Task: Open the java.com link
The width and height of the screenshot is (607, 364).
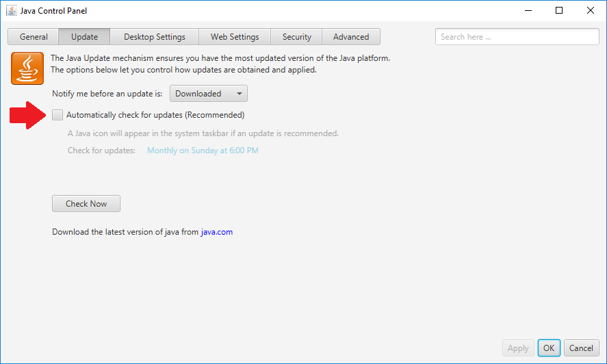Action: click(217, 232)
